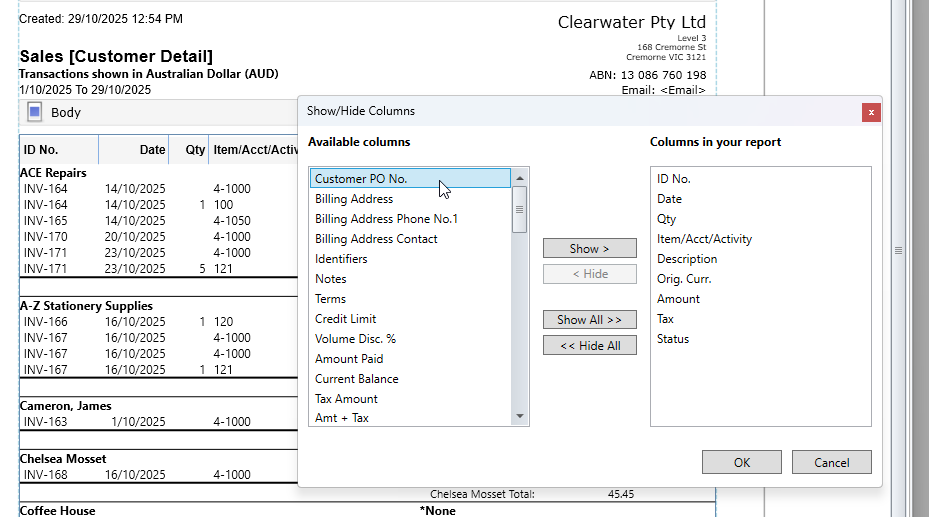Select Current Balance in available columns
This screenshot has width=929, height=517.
(356, 379)
